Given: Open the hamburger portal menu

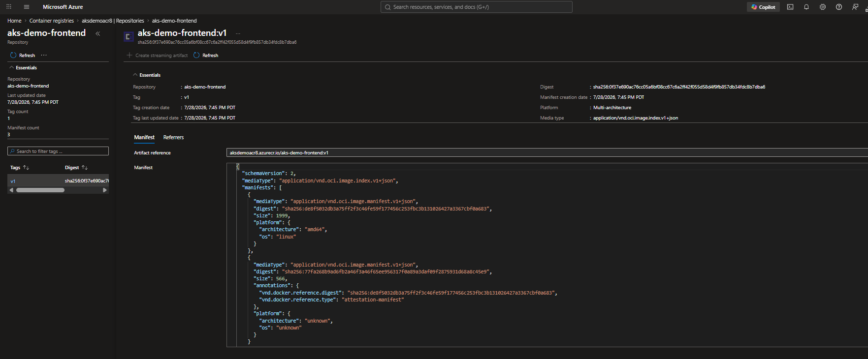Looking at the screenshot, I should pos(27,7).
